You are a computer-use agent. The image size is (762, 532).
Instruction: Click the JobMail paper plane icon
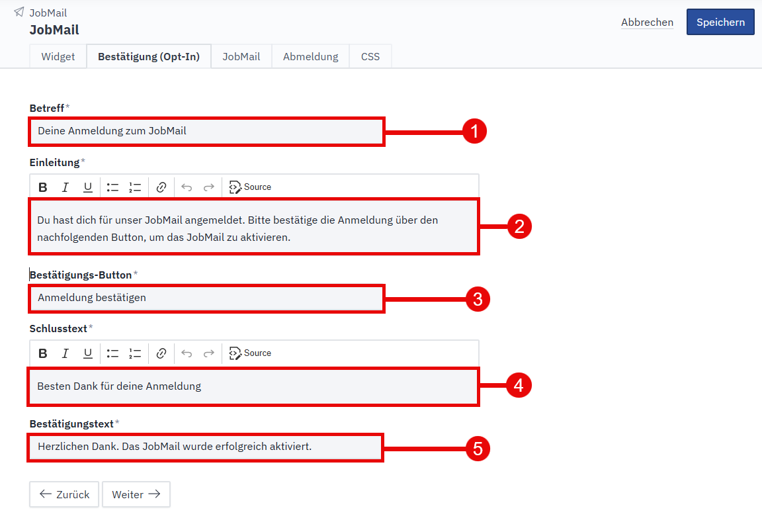(19, 12)
